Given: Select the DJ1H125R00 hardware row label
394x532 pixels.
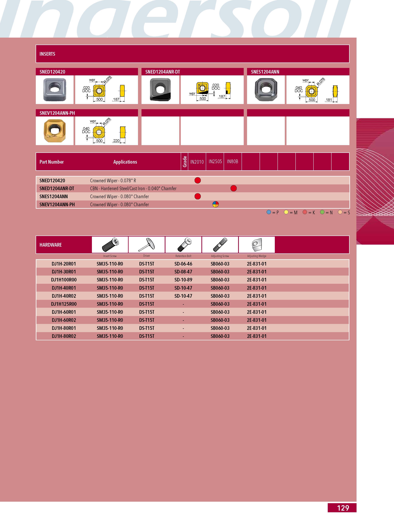Looking at the screenshot, I should pos(64,304).
